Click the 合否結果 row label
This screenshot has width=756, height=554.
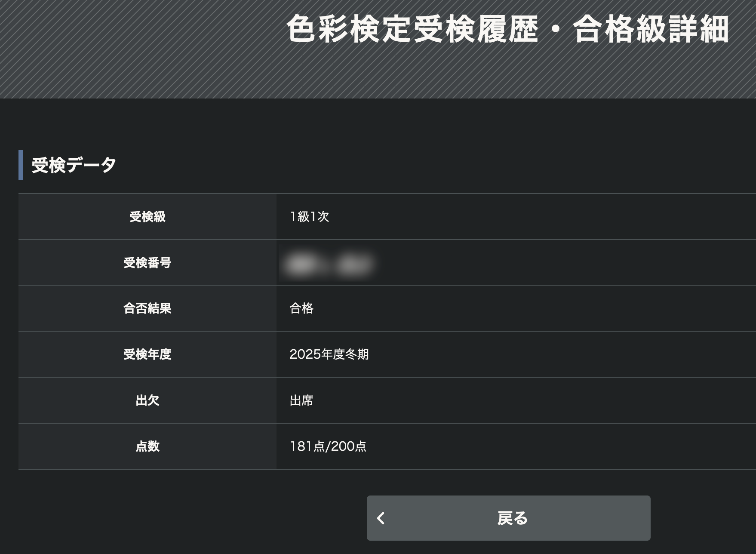coord(148,308)
